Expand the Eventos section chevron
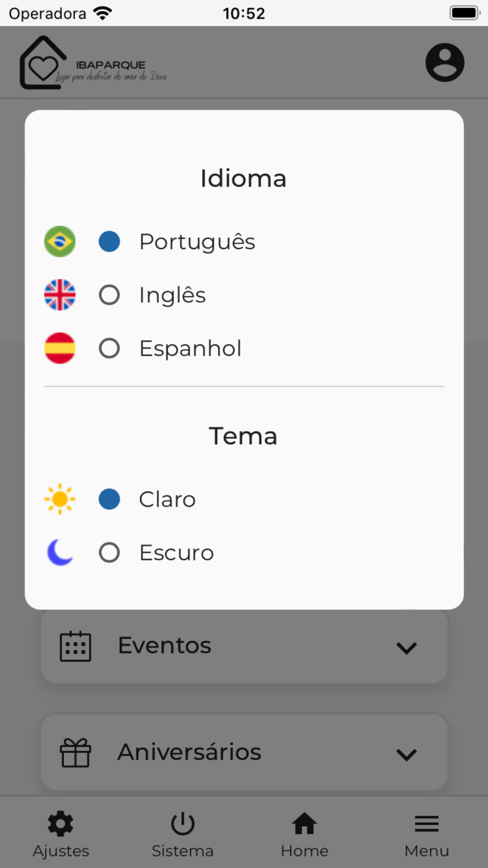 [x=406, y=647]
